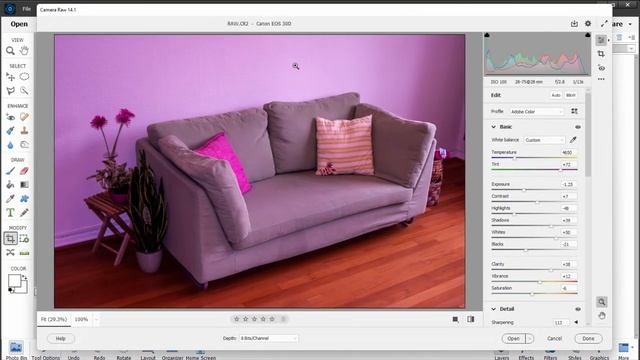Toggle the Detail panel visibility eye
The height and width of the screenshot is (360, 640).
coord(578,309)
